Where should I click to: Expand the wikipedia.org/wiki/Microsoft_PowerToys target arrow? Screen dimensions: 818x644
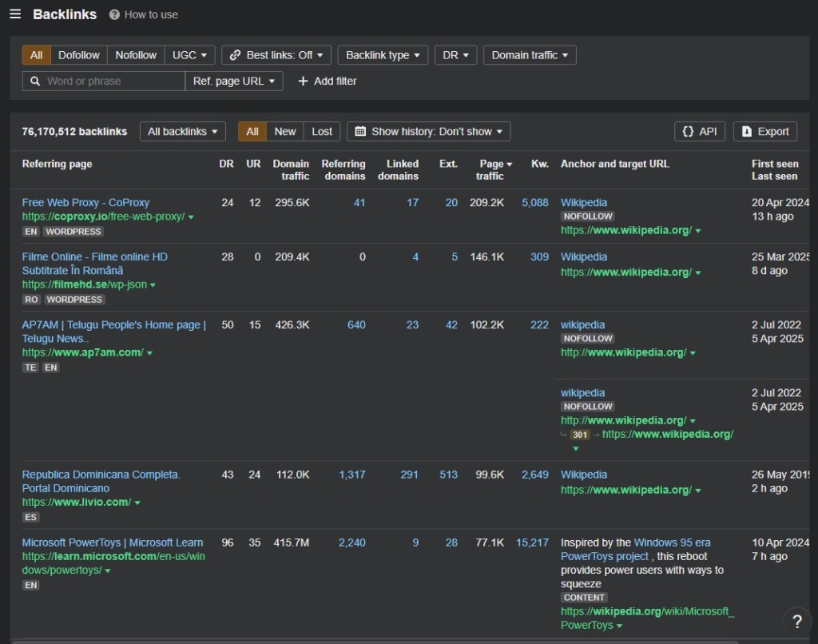click(x=619, y=626)
